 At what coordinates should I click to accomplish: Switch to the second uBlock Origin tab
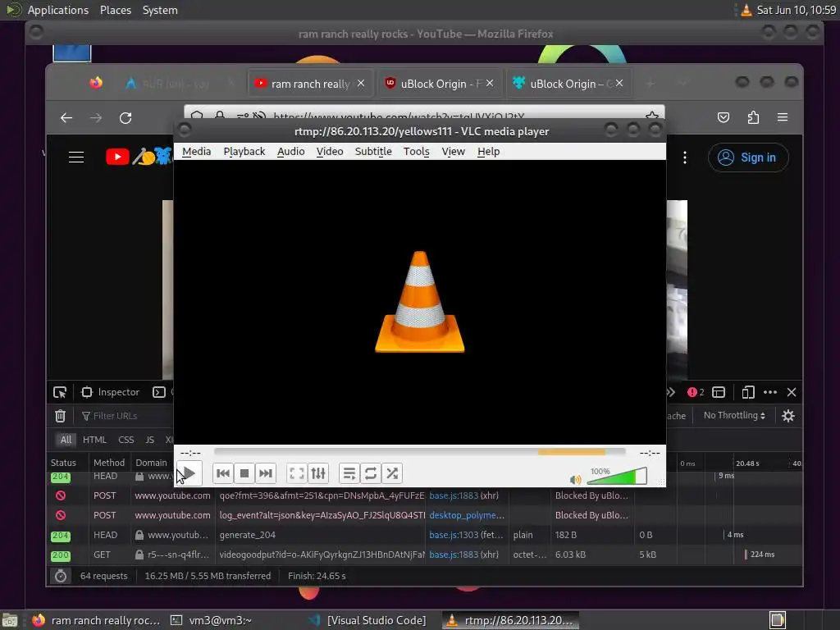569,84
